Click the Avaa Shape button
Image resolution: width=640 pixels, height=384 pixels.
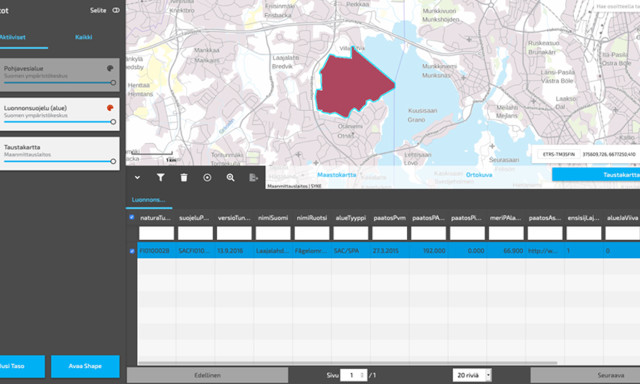point(85,366)
